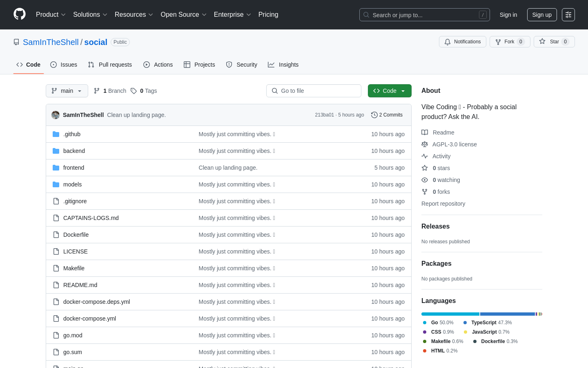Click the forks icon in About
This screenshot has width=588, height=368.
pyautogui.click(x=425, y=192)
